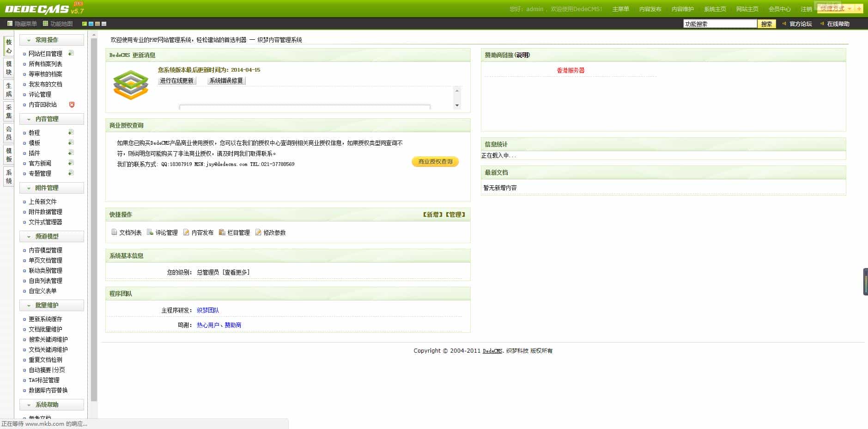Click up arrow in update message box
Viewport: 868px width, 429px height.
pos(457,91)
